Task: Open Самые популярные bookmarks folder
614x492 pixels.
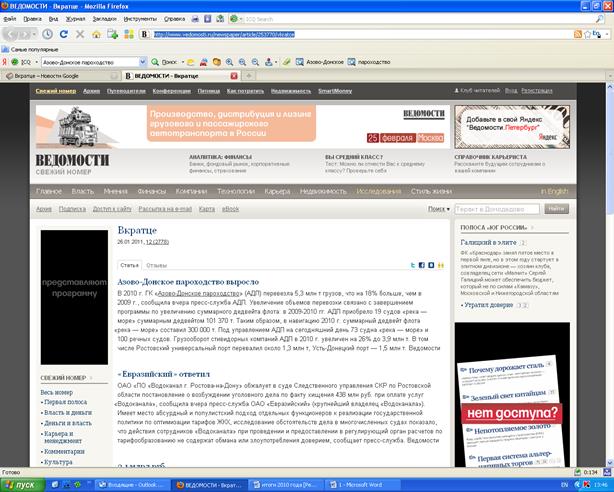Action: [30, 49]
